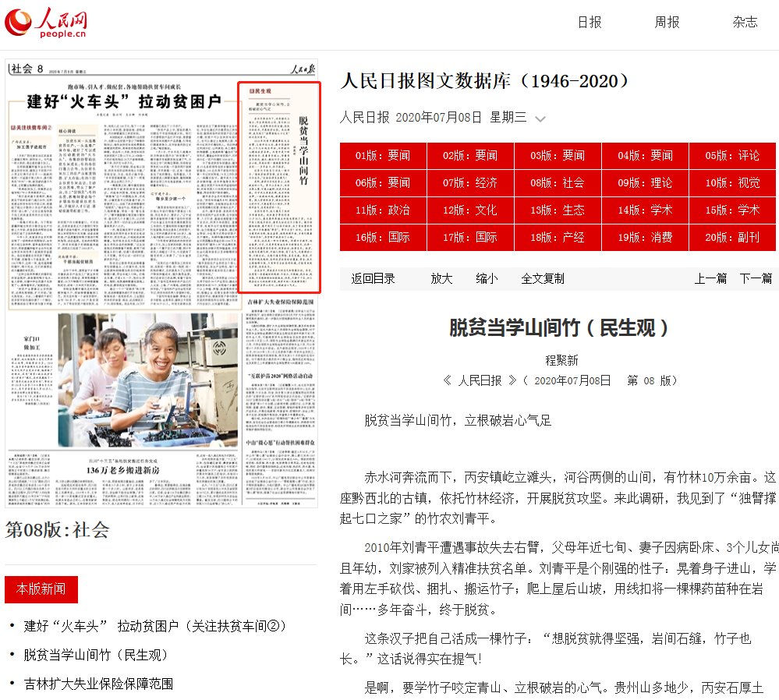Go to 12版：文化

point(470,210)
